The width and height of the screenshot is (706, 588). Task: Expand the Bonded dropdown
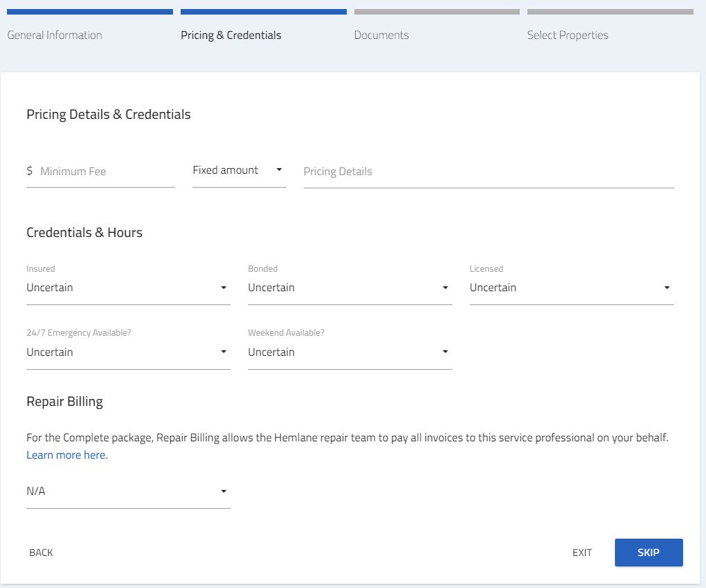point(350,288)
